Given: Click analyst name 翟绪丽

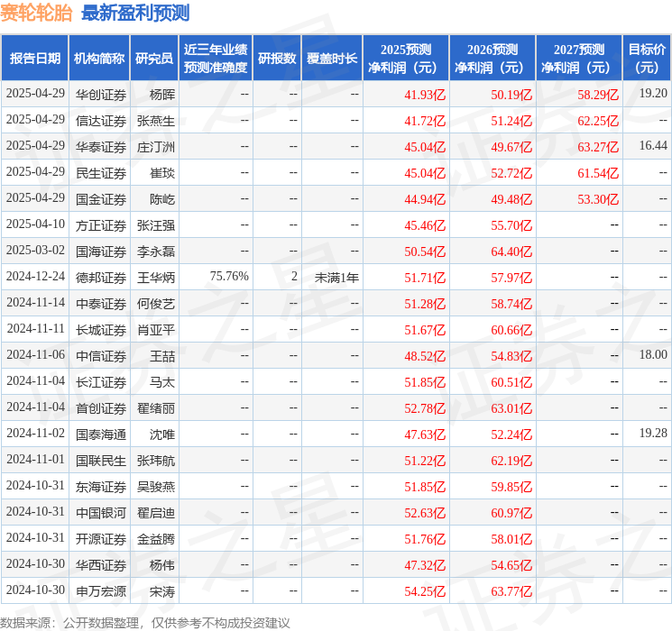Looking at the screenshot, I should 156,408.
